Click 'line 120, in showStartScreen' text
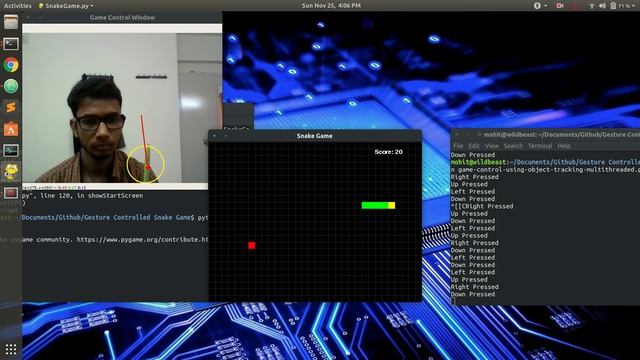 pos(91,196)
